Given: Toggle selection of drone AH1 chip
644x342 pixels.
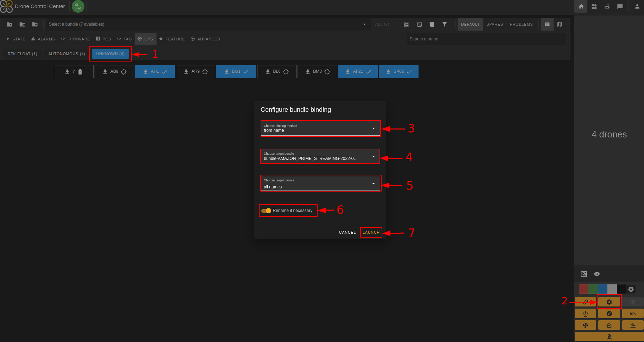Looking at the screenshot, I should click(155, 71).
